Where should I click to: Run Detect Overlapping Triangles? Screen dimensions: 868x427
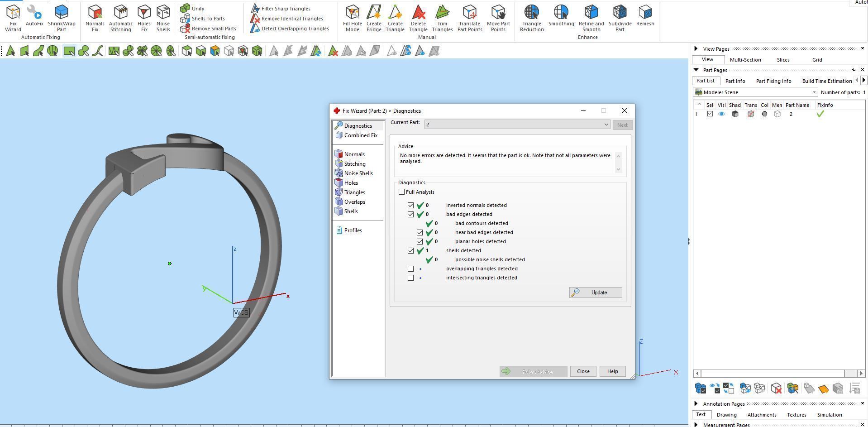coord(290,29)
